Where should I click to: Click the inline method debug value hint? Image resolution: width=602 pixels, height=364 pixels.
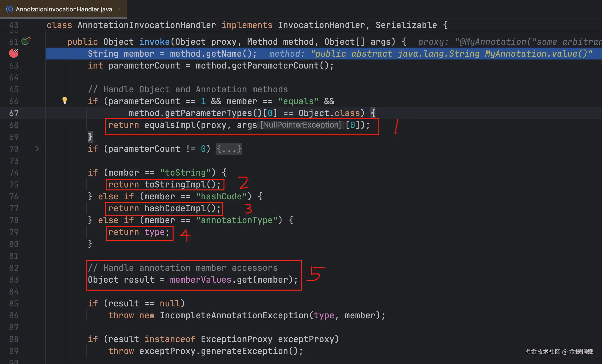tap(430, 54)
